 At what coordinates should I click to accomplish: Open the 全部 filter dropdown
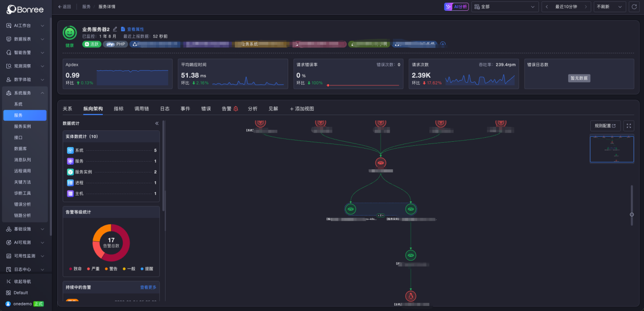505,7
